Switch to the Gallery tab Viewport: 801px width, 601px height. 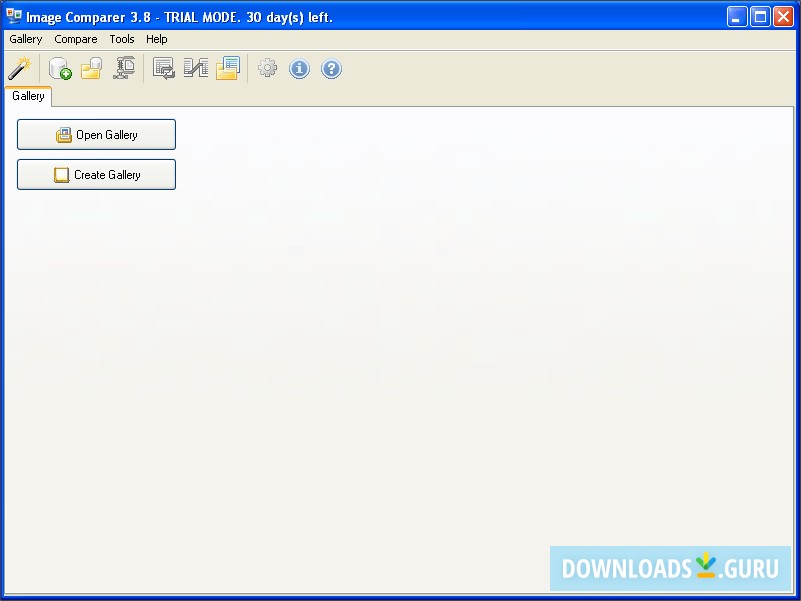point(28,96)
